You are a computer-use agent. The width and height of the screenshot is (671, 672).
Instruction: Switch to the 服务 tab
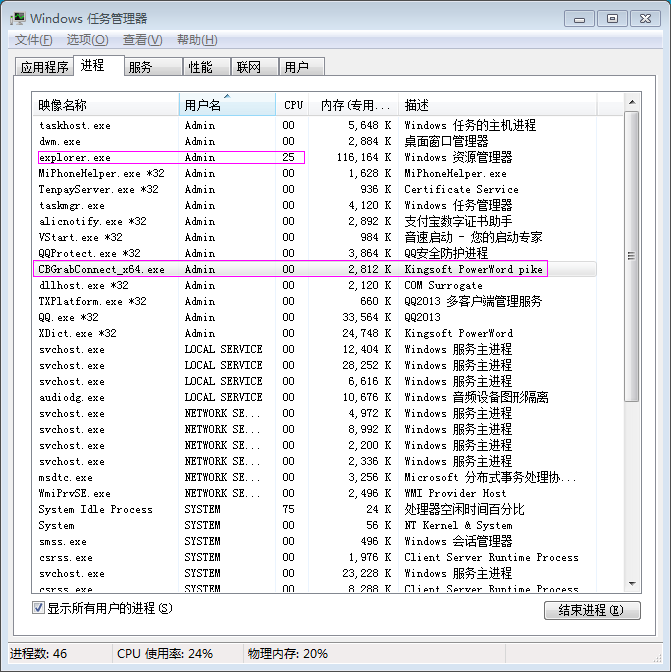point(140,67)
